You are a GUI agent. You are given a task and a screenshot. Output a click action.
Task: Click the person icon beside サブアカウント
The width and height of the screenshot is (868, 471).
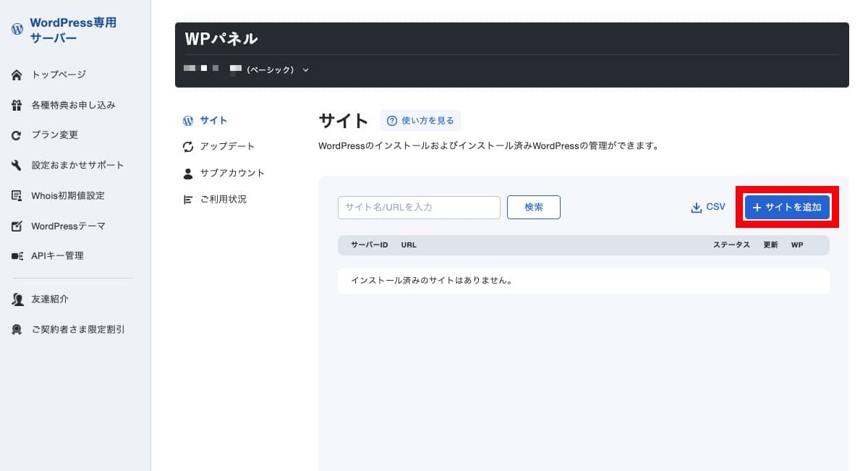pyautogui.click(x=188, y=174)
